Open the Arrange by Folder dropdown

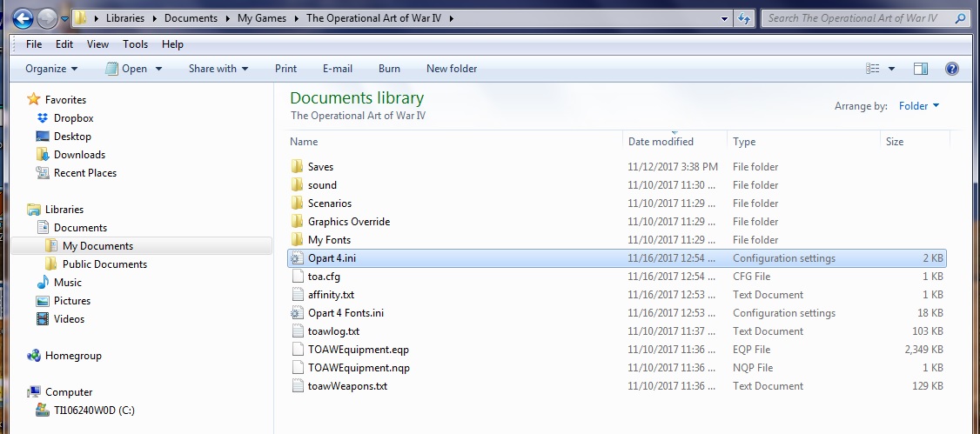pyautogui.click(x=919, y=106)
